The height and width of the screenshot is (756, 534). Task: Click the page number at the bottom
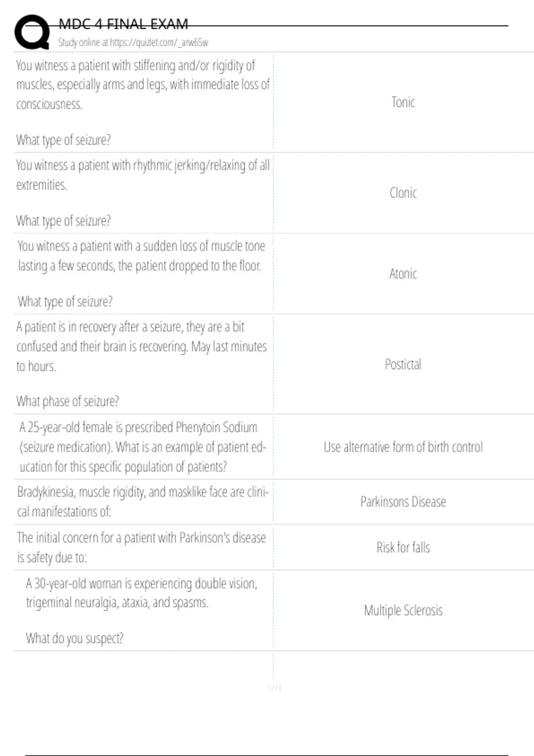pos(275,688)
